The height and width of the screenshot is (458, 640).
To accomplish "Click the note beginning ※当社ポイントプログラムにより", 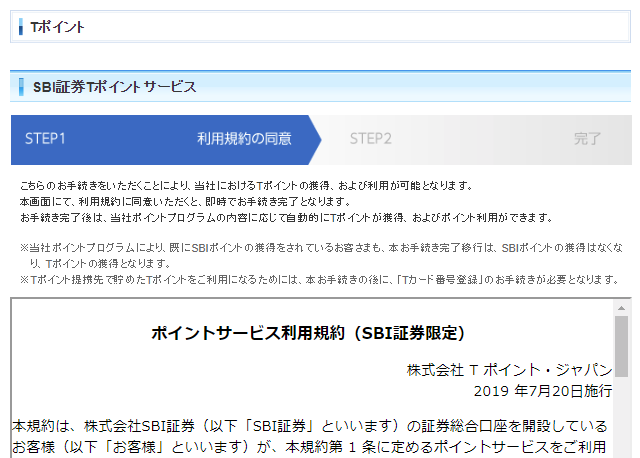I will [321, 256].
